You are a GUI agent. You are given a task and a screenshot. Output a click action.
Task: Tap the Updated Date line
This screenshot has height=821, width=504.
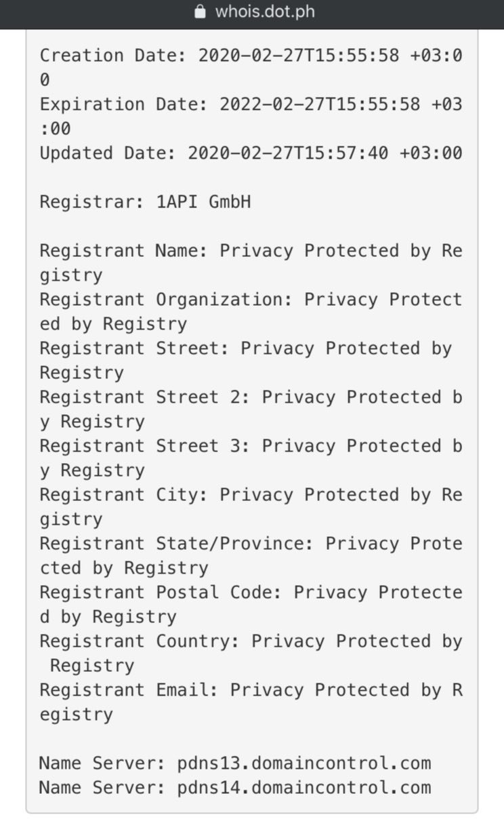click(251, 153)
